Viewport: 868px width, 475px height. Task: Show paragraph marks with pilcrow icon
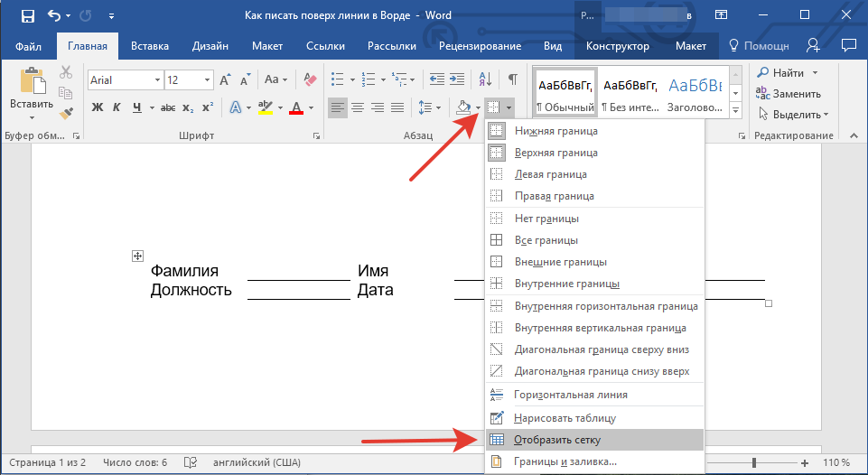coord(512,79)
